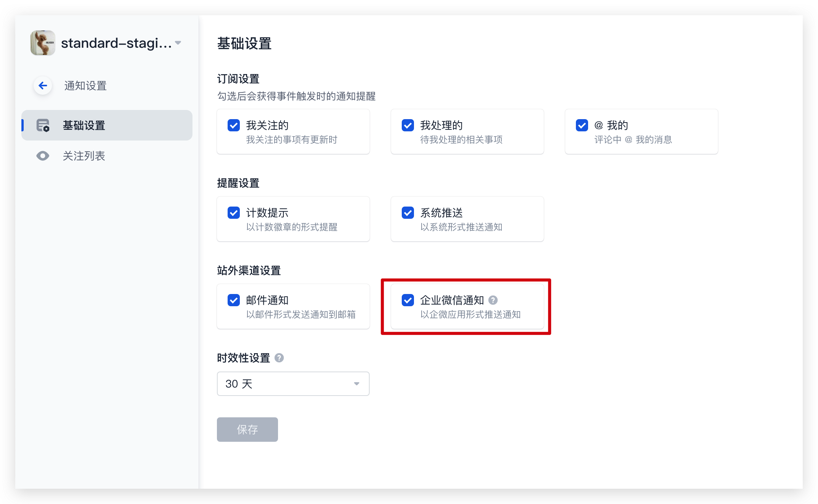Click the 基础设置 sidebar icon
This screenshot has width=818, height=504.
pyautogui.click(x=43, y=125)
